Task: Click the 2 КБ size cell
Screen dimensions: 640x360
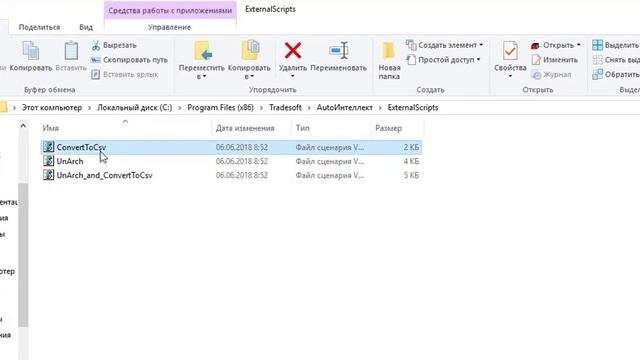Action: click(411, 147)
